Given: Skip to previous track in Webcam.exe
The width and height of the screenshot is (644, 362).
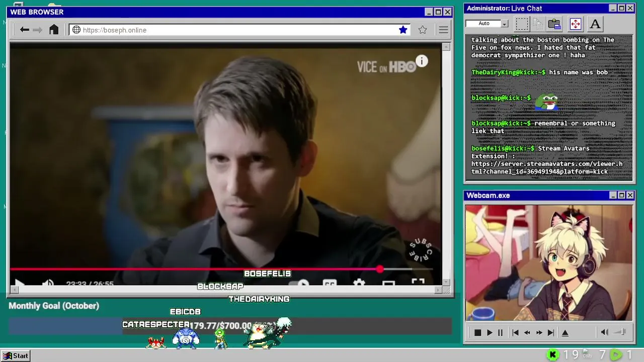Looking at the screenshot, I should [515, 332].
